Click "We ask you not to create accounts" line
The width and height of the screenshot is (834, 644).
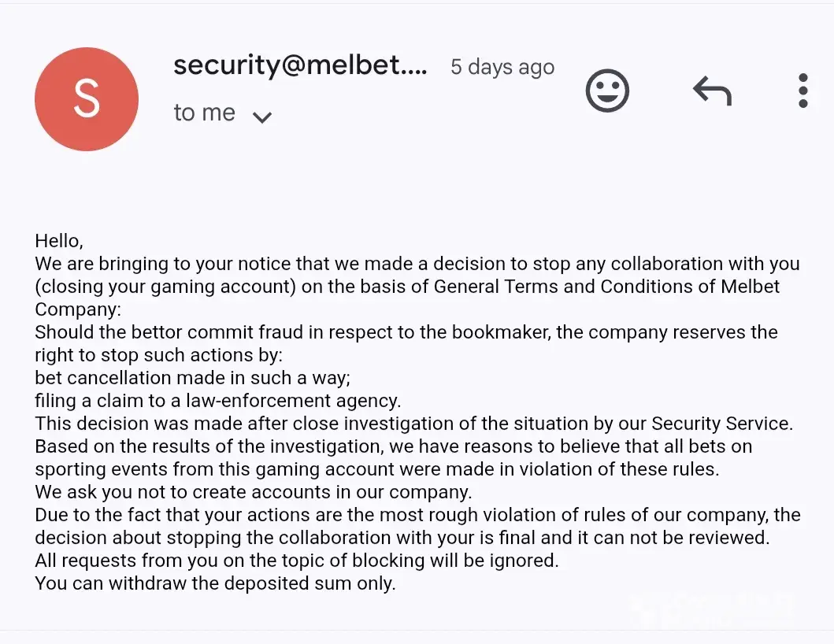point(253,493)
